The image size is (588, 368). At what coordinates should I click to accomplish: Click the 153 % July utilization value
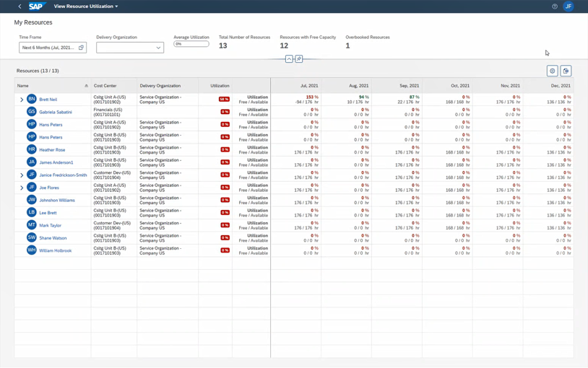[x=312, y=97]
